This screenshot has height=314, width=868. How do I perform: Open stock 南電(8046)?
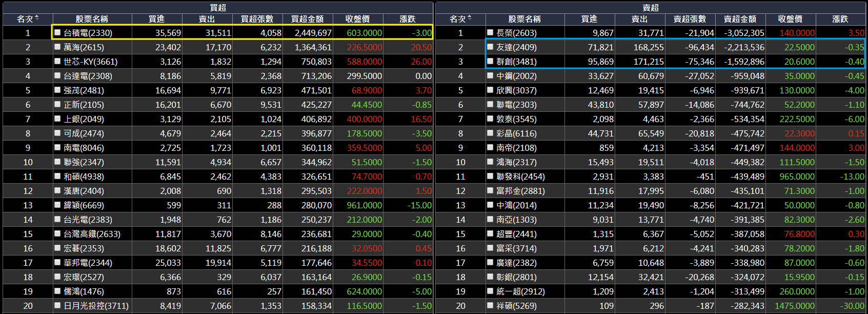(x=84, y=148)
